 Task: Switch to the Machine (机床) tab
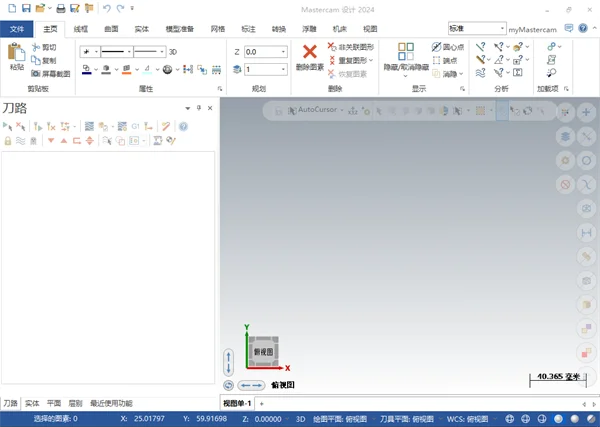[340, 29]
